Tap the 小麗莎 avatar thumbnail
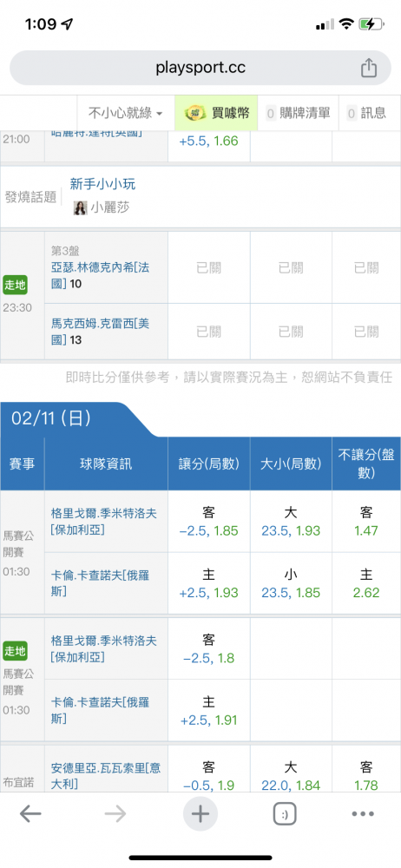This screenshot has height=868, width=401. (81, 208)
